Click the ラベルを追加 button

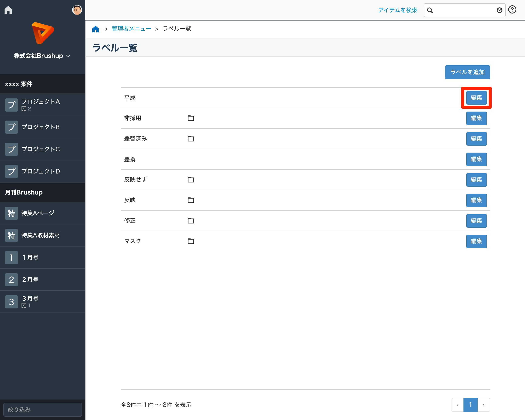tap(467, 72)
